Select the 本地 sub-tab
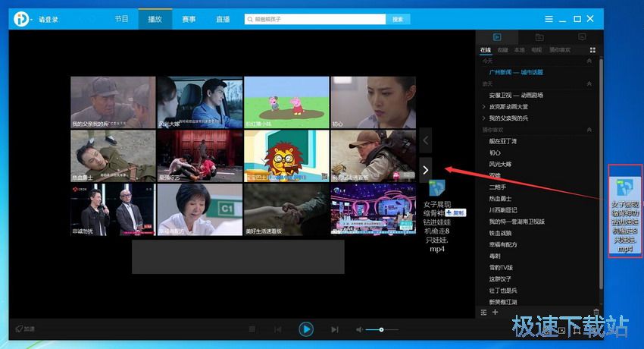The height and width of the screenshot is (349, 644). tap(520, 50)
